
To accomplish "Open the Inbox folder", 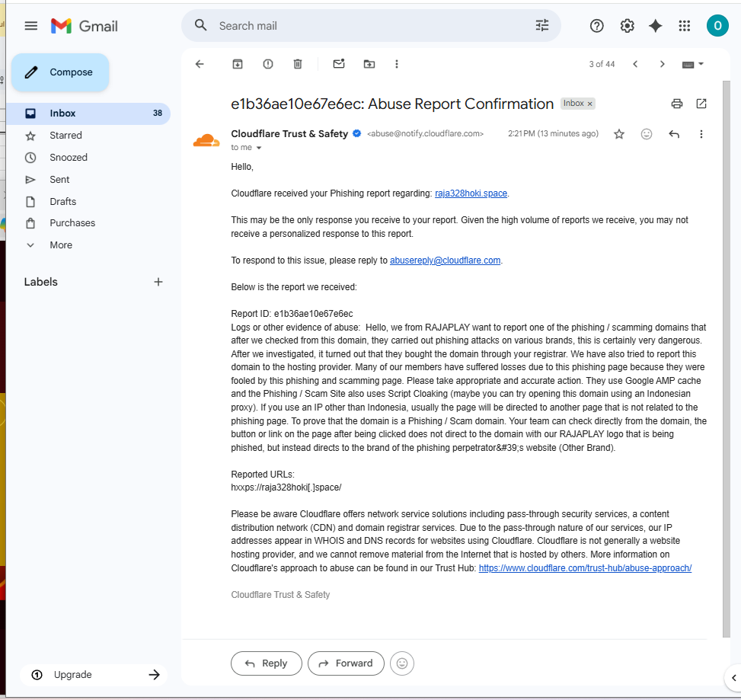I will click(x=88, y=113).
